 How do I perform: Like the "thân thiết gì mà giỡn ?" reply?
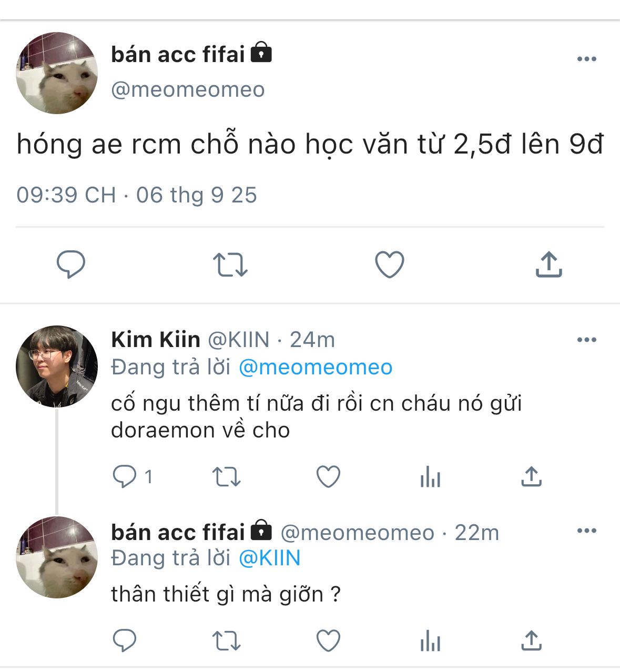click(329, 641)
